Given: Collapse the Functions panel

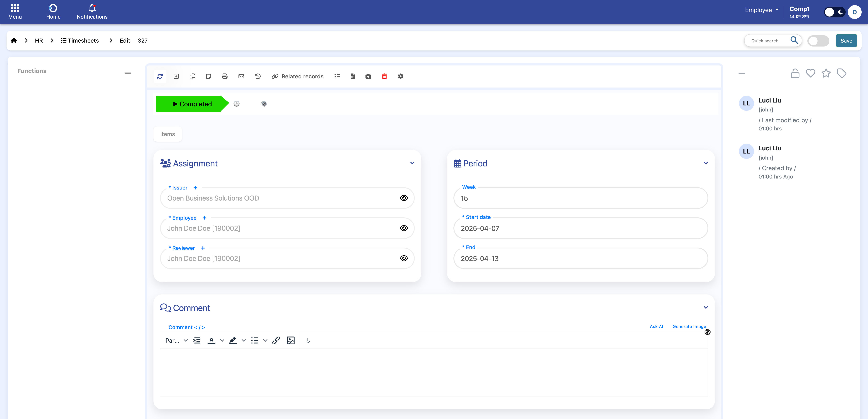Looking at the screenshot, I should 128,73.
